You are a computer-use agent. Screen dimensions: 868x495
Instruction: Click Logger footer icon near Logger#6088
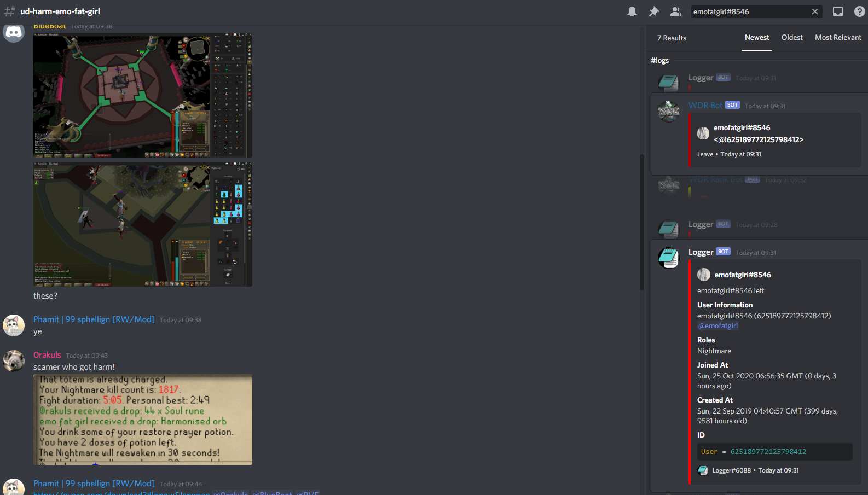point(703,470)
